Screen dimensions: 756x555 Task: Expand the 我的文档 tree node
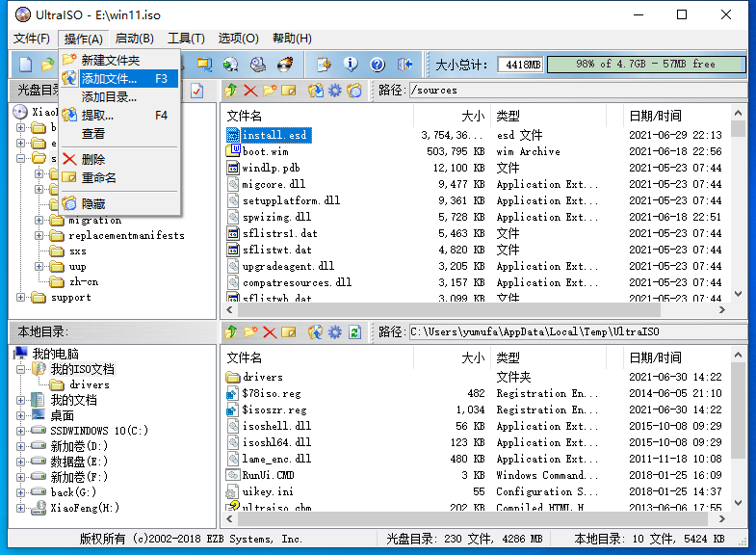20,400
